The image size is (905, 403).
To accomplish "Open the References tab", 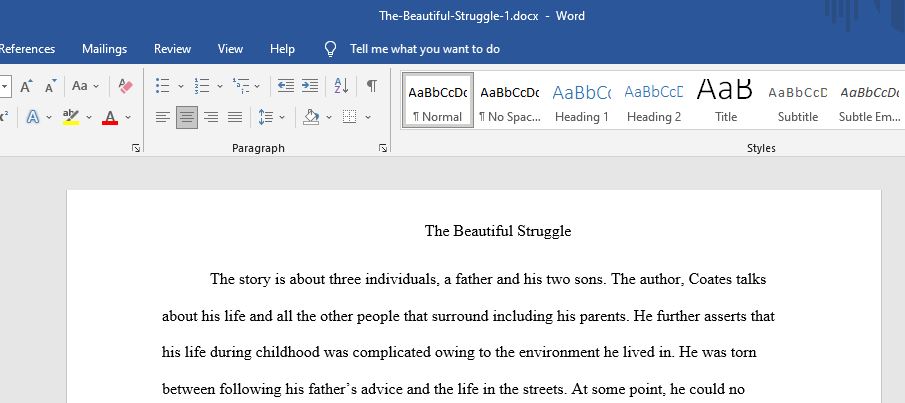I will (27, 49).
